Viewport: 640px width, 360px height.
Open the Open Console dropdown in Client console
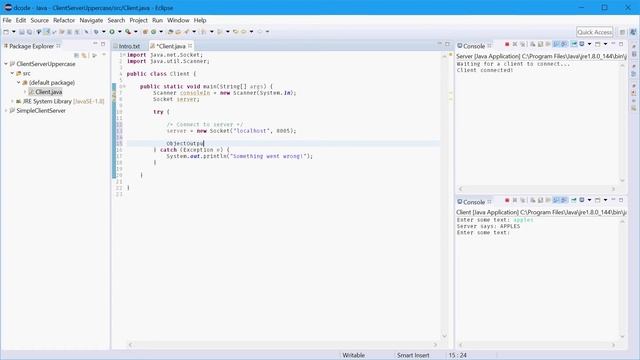coord(605,200)
